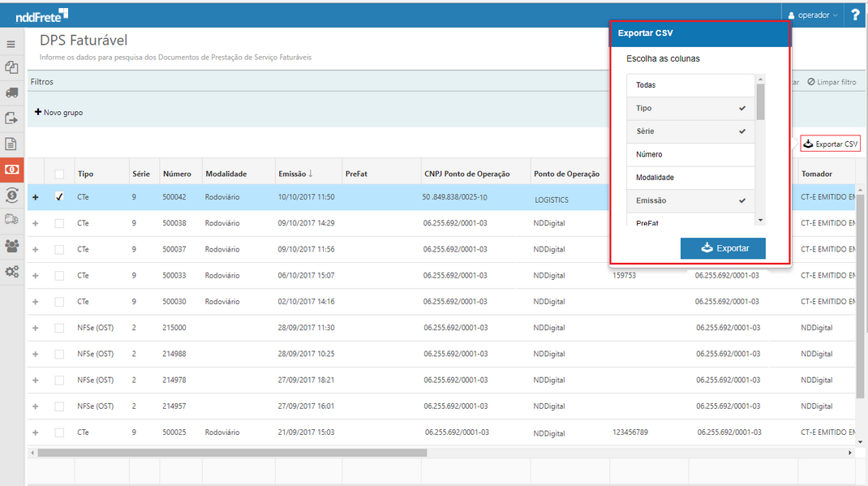Viewport: 868px width, 486px height.
Task: Open the hamburger menu in sidebar
Action: point(11,44)
